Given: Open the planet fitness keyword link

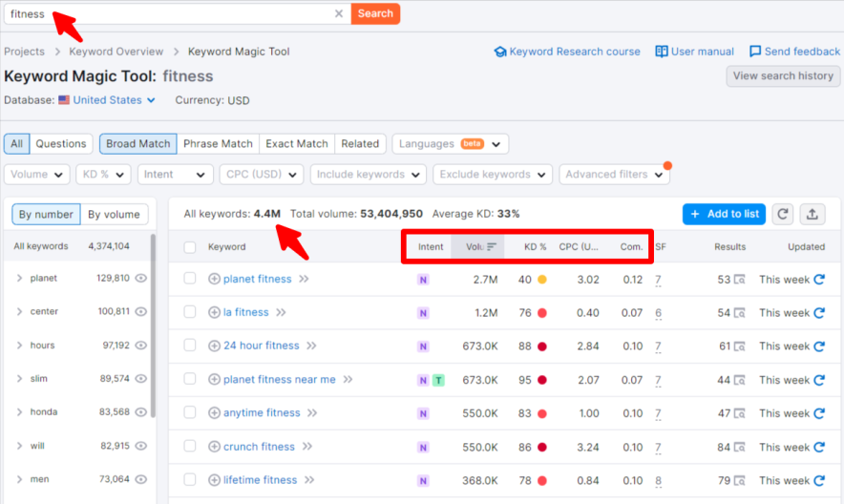Looking at the screenshot, I should (257, 279).
